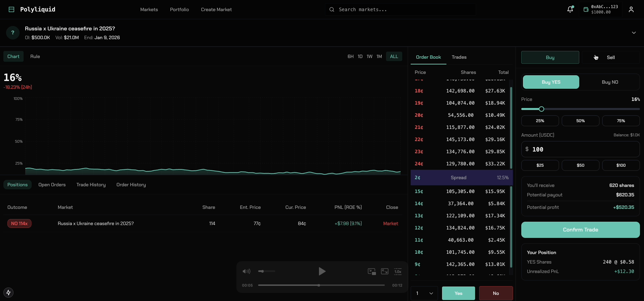Close the NO position at Market

[390, 223]
